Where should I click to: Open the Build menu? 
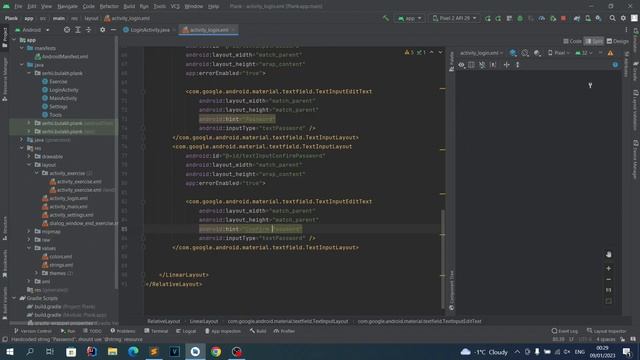pos(129,6)
